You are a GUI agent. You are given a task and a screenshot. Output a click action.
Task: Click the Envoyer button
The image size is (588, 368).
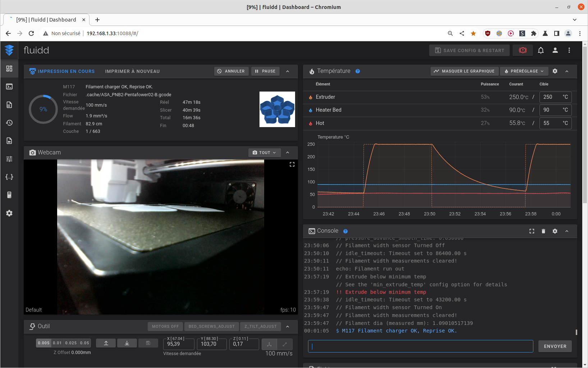(x=555, y=346)
